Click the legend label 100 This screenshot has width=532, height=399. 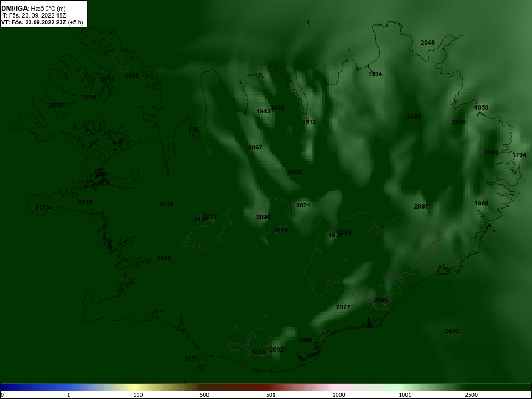pyautogui.click(x=138, y=395)
